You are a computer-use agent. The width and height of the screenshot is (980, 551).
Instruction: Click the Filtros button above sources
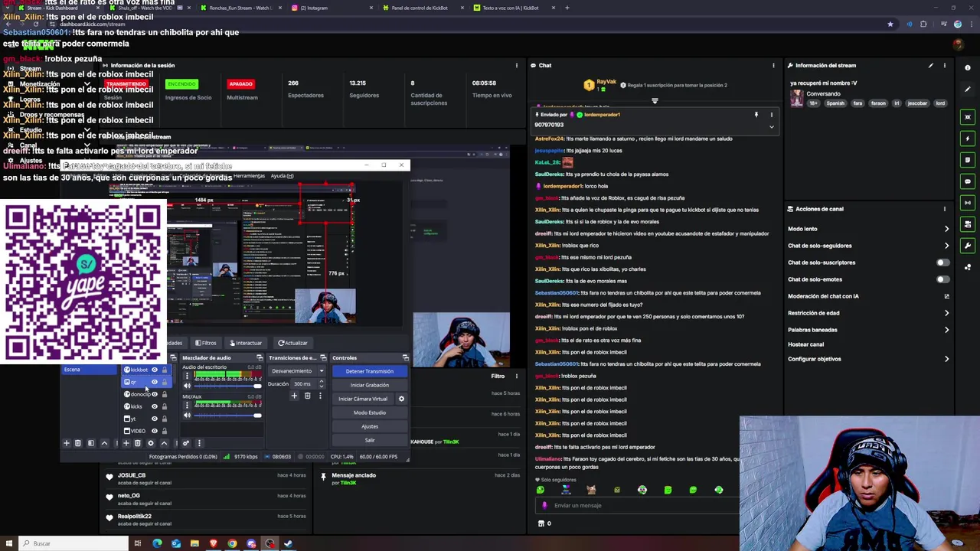click(x=206, y=343)
